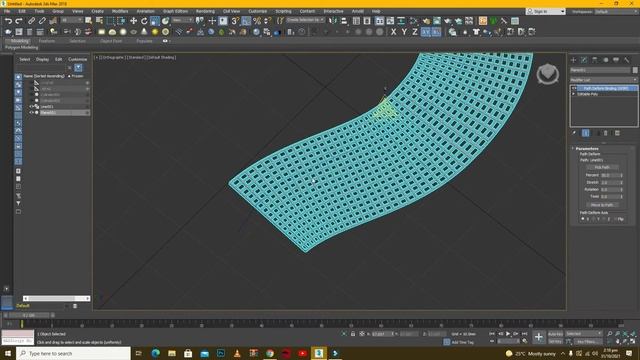Click the time slider frame handle

(x=29, y=315)
